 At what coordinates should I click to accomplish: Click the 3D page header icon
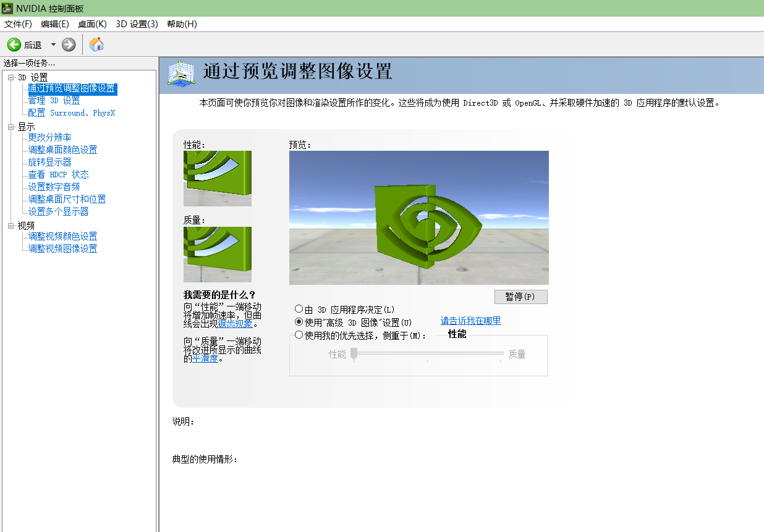pyautogui.click(x=181, y=75)
